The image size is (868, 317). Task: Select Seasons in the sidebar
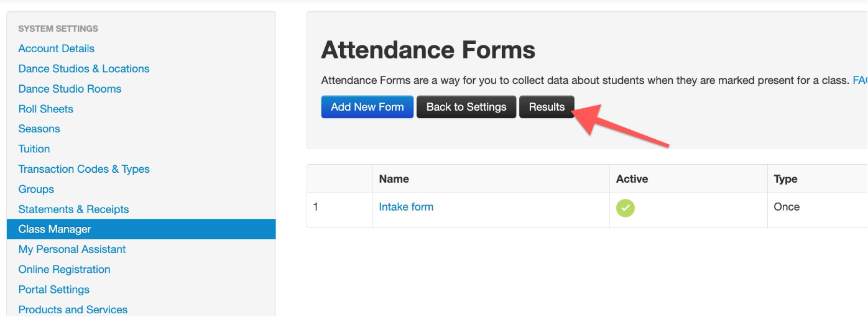[x=39, y=129]
